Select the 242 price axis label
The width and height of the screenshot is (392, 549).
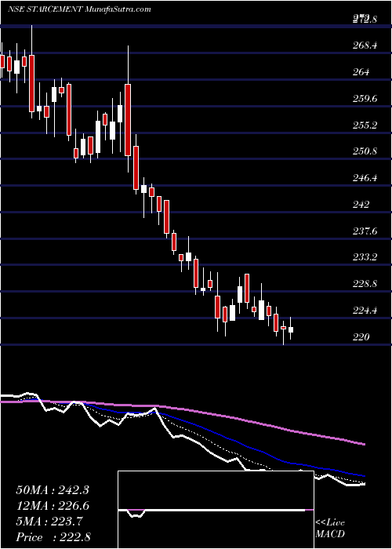tap(361, 204)
